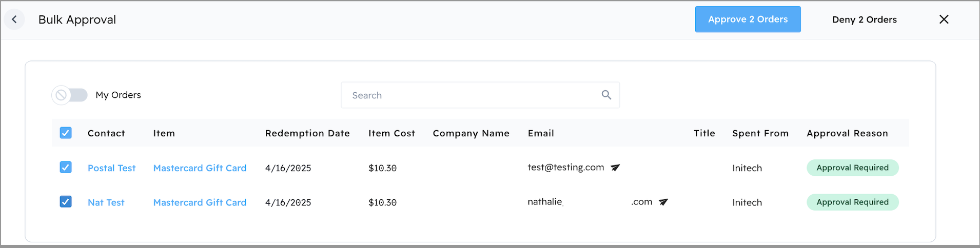The width and height of the screenshot is (980, 248).
Task: Sort by Redemption Date column header
Action: [x=307, y=133]
